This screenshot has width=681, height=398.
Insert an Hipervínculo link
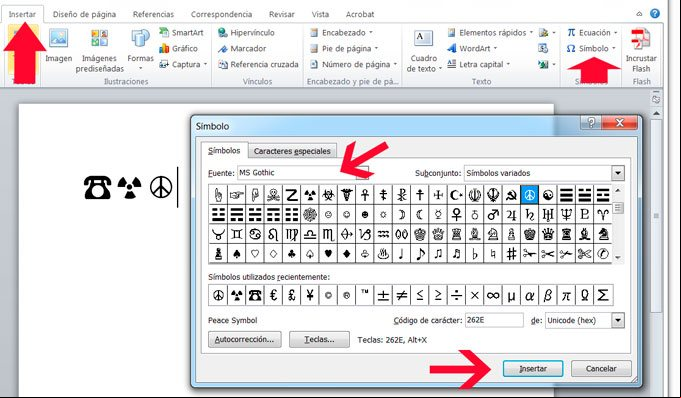246,33
